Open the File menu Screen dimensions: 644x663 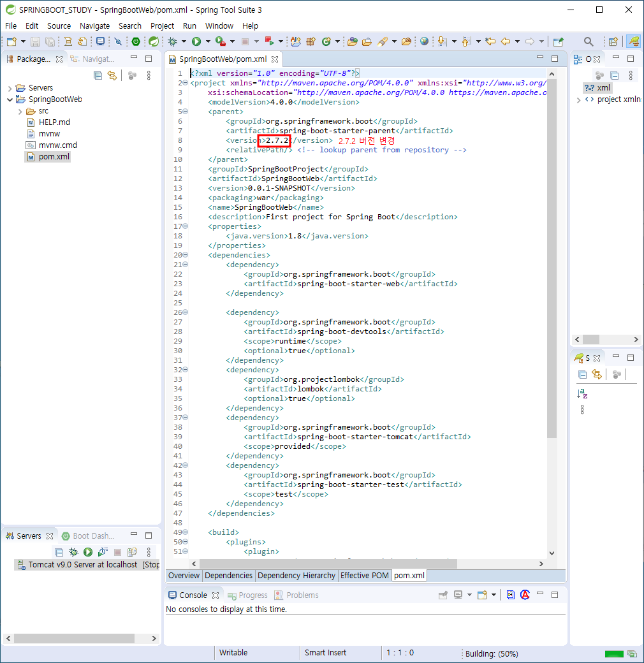tap(11, 25)
